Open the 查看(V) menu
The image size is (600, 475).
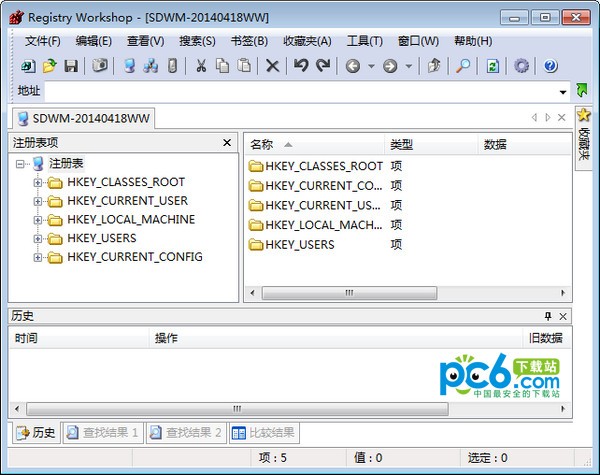145,41
